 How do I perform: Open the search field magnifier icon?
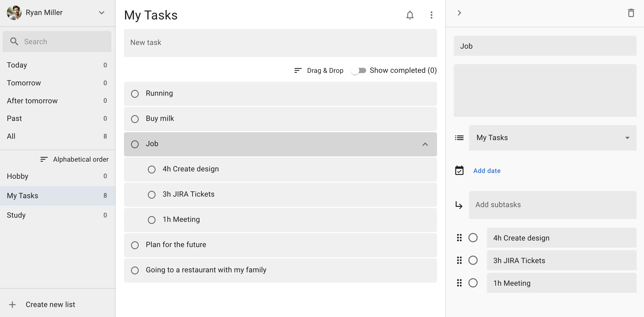[x=14, y=41]
